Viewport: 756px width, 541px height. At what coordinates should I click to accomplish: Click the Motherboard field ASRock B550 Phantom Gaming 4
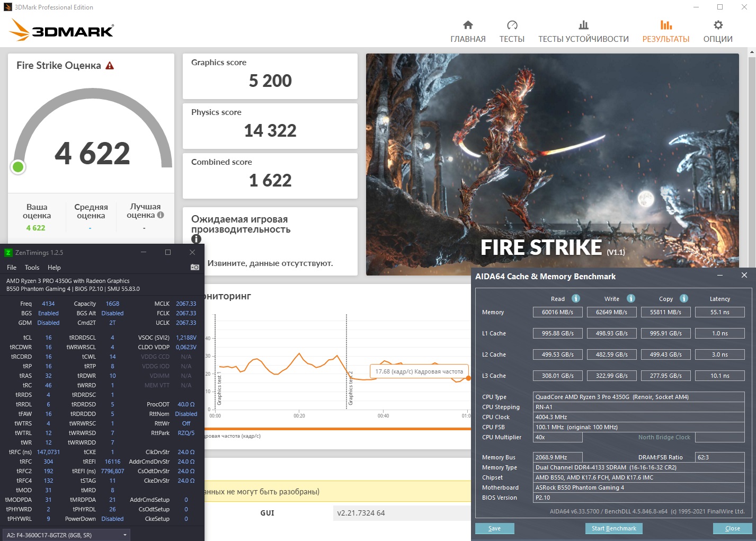tap(639, 487)
